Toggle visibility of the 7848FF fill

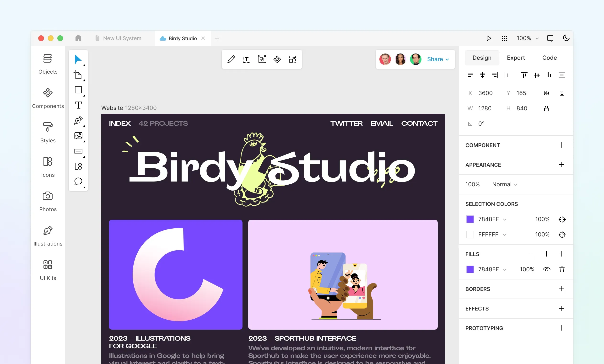[547, 269]
